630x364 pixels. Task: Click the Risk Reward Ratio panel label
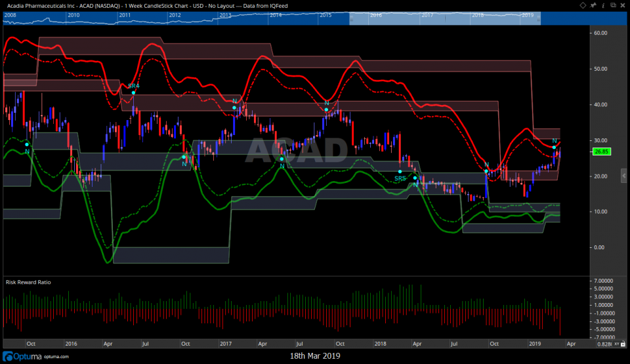click(x=28, y=282)
